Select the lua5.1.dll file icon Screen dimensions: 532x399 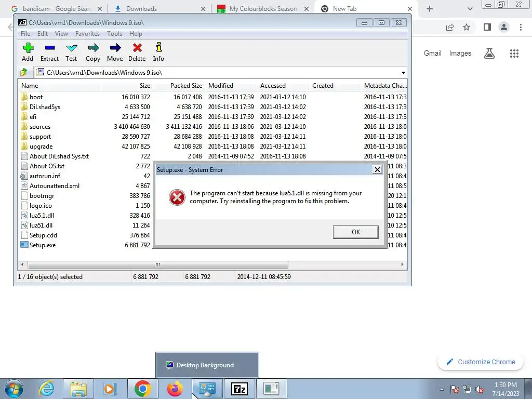pyautogui.click(x=24, y=216)
